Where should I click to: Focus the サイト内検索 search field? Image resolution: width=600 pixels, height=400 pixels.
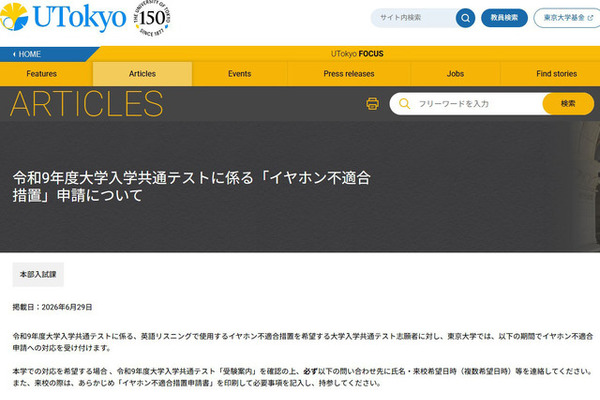click(x=414, y=18)
